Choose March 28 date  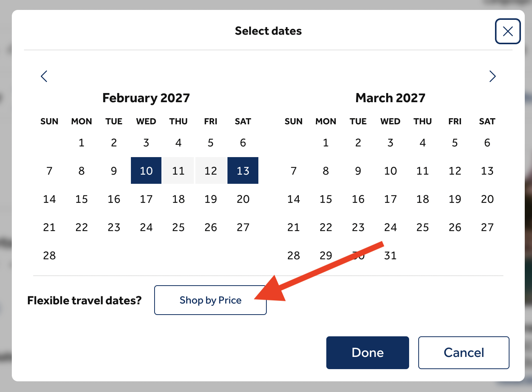click(293, 255)
